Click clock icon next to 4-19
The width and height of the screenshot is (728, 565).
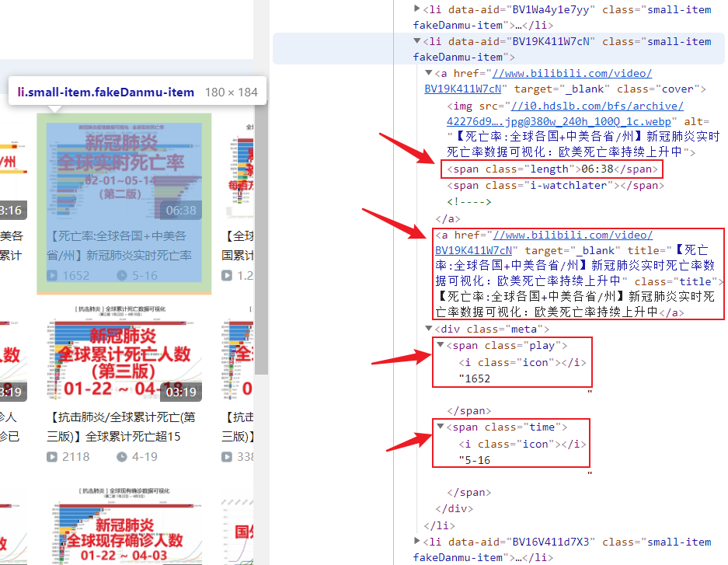tap(122, 457)
